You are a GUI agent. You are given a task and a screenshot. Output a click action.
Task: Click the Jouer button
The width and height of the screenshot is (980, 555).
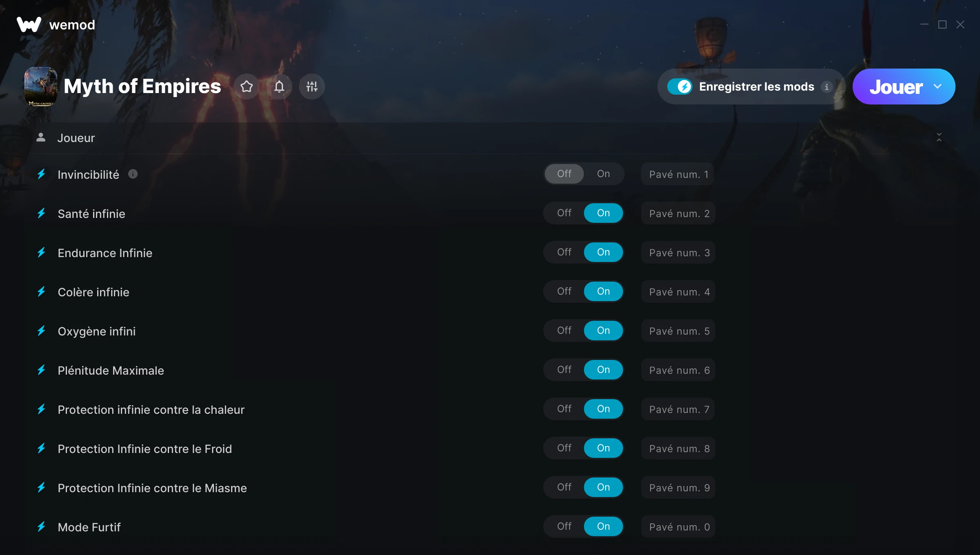896,87
